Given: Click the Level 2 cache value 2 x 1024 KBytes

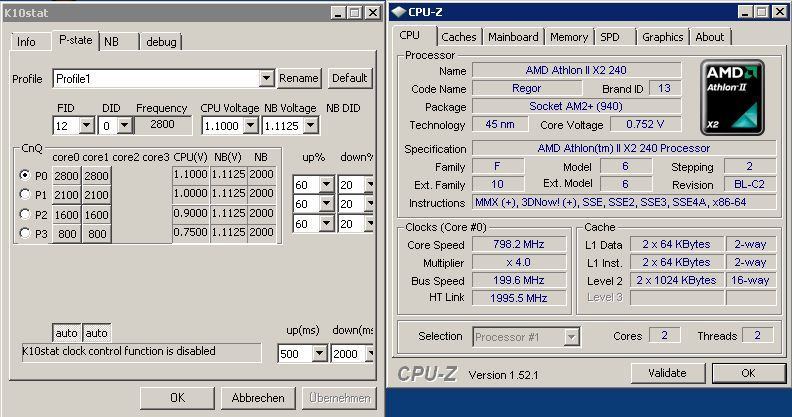Looking at the screenshot, I should coord(676,280).
